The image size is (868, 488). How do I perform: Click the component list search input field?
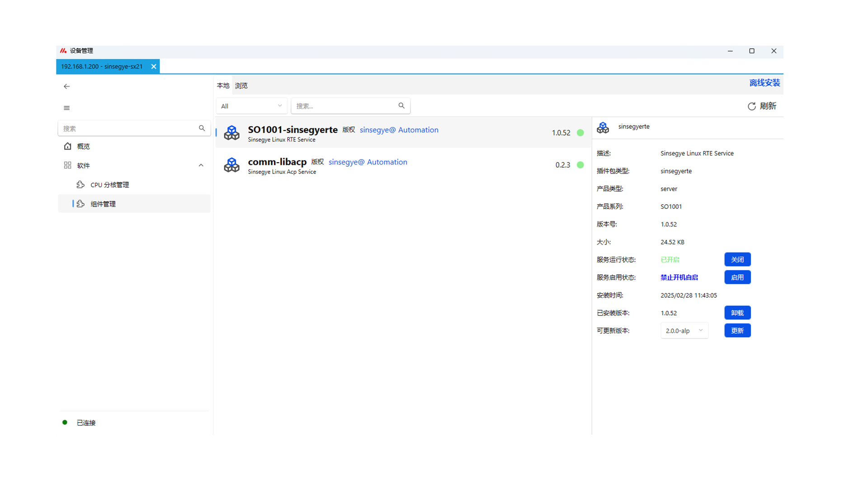344,106
